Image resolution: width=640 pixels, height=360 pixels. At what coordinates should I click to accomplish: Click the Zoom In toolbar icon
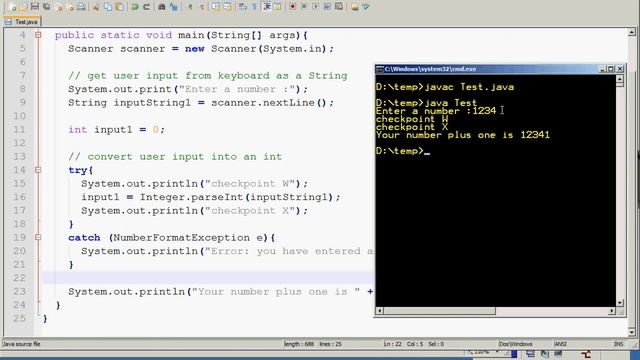[x=190, y=7]
